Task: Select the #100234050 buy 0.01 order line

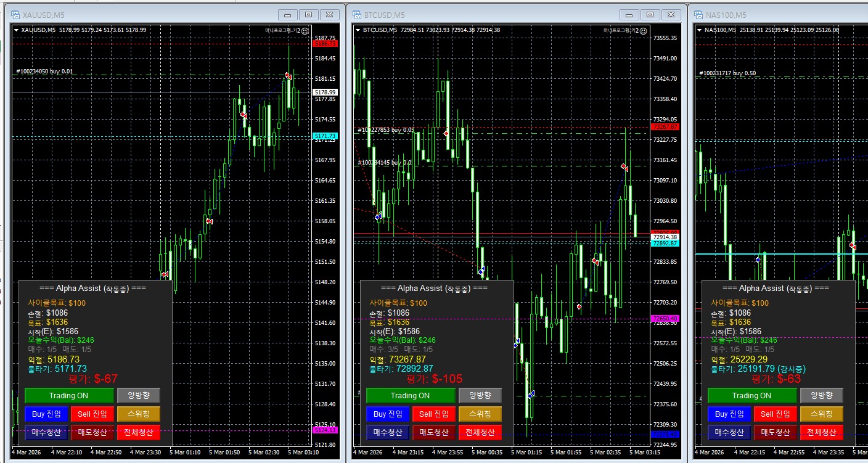Action: [44, 72]
